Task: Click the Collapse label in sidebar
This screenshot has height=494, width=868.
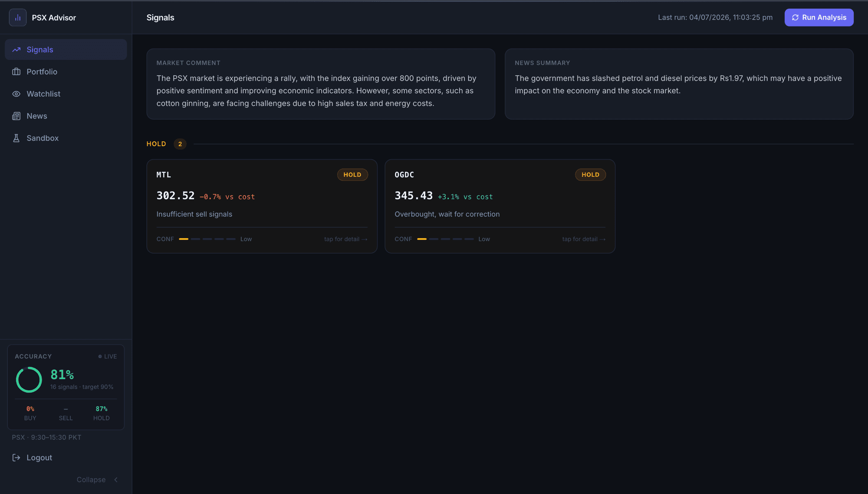Action: pyautogui.click(x=91, y=480)
